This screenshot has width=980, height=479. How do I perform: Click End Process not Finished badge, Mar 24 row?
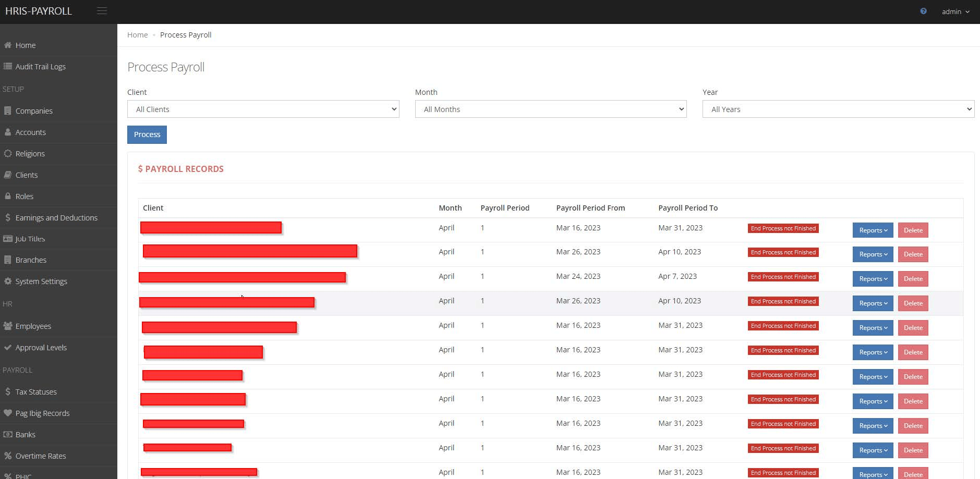pyautogui.click(x=783, y=277)
